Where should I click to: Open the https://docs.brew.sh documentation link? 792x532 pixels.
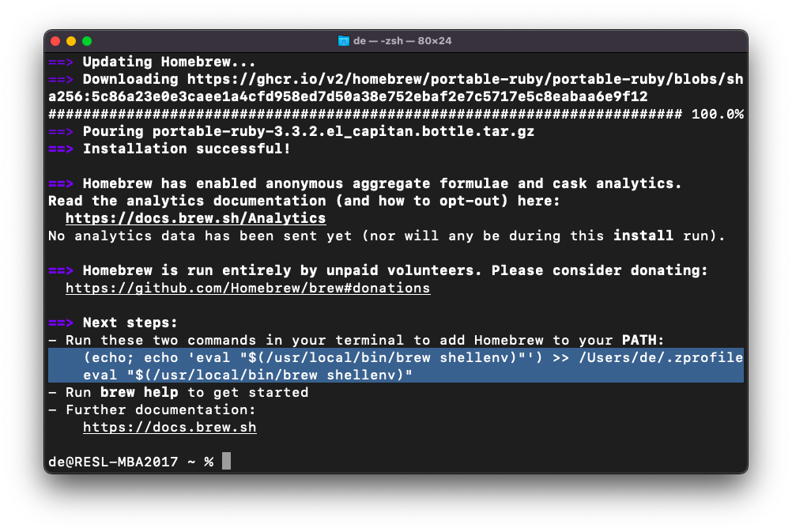(169, 427)
